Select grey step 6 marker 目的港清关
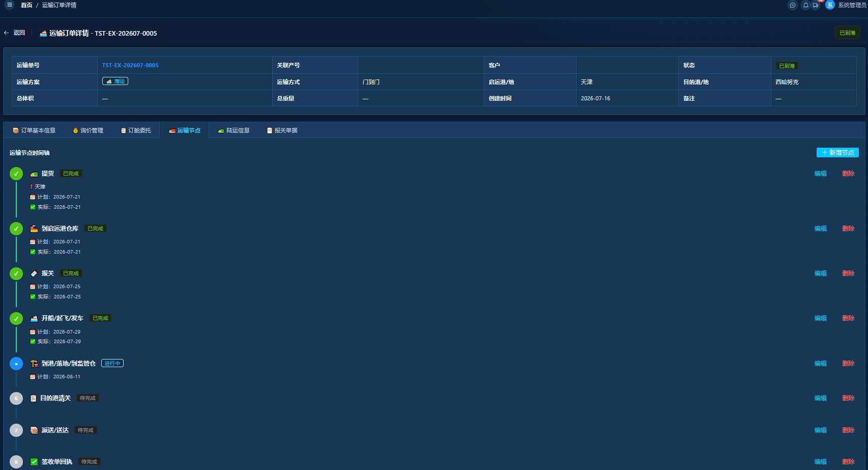 coord(16,398)
